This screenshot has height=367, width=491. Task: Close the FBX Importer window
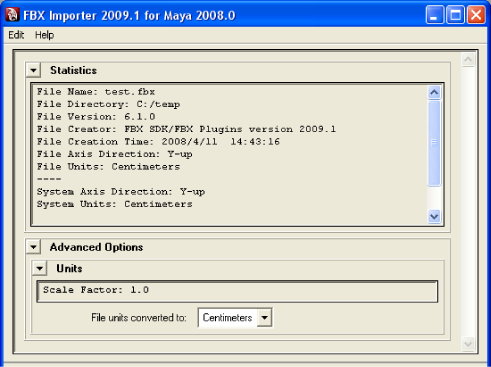(x=476, y=15)
